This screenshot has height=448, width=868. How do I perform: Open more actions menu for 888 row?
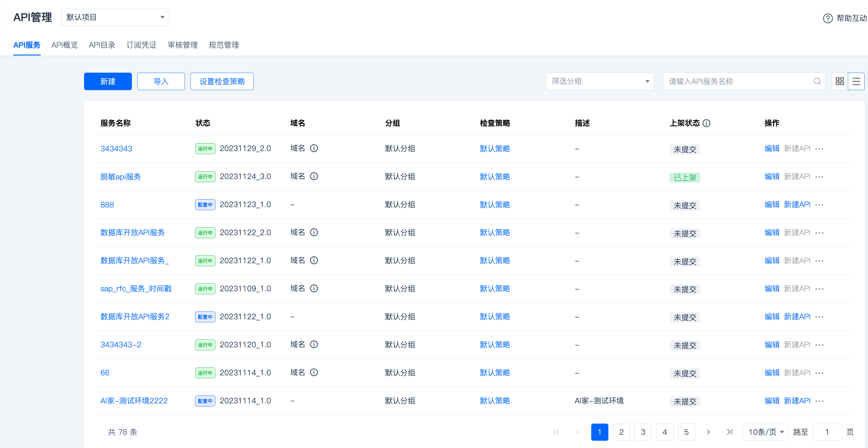click(x=819, y=205)
